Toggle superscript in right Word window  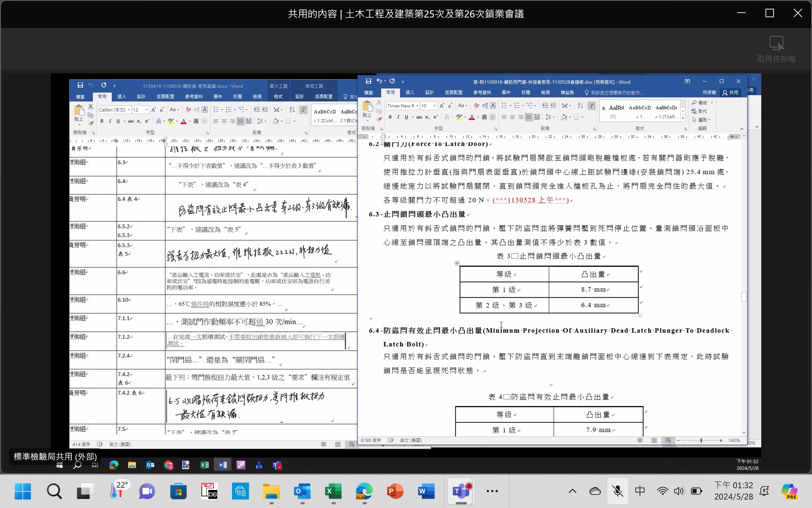click(x=435, y=117)
